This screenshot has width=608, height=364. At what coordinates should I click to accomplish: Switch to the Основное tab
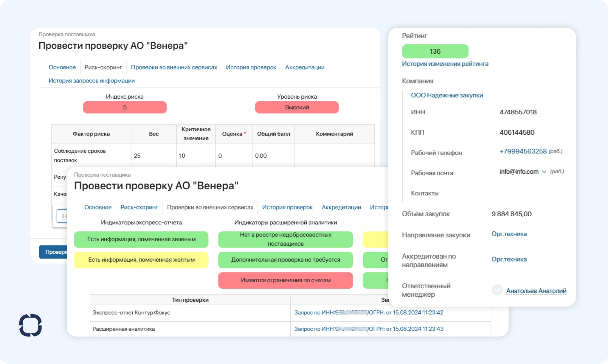(98, 207)
